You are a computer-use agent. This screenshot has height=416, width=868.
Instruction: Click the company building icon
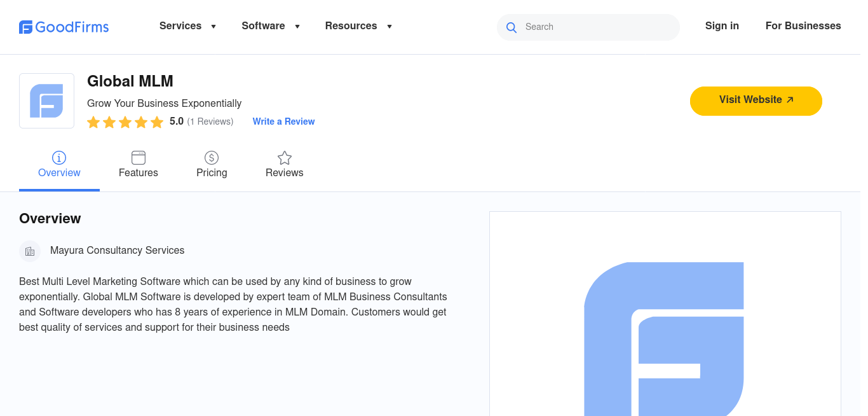point(30,251)
